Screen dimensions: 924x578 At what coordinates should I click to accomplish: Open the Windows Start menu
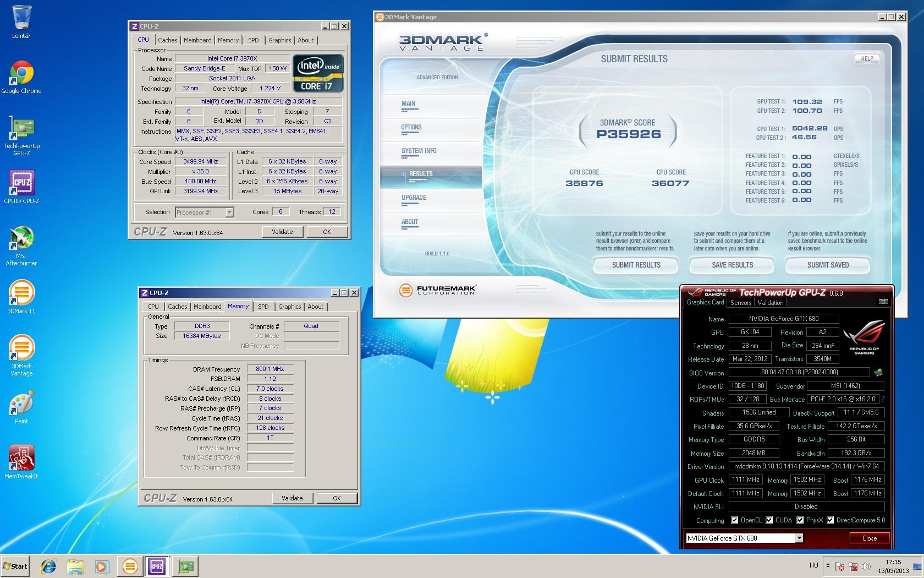(15, 566)
